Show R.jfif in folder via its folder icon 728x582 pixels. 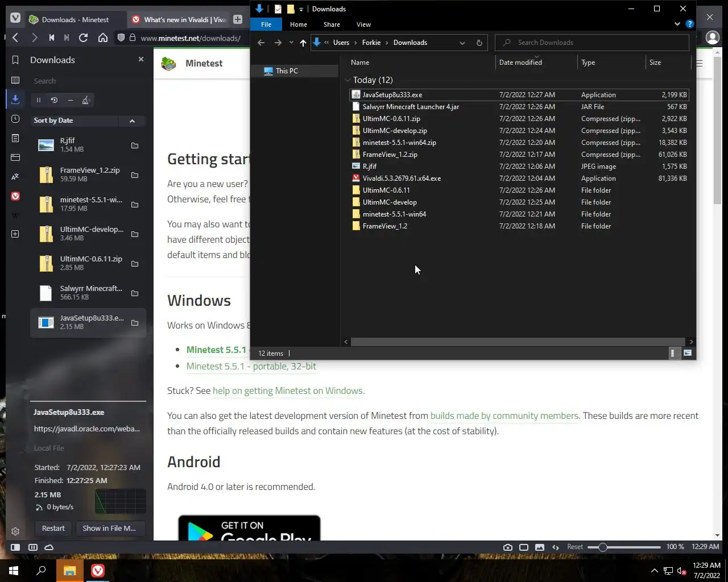(135, 145)
